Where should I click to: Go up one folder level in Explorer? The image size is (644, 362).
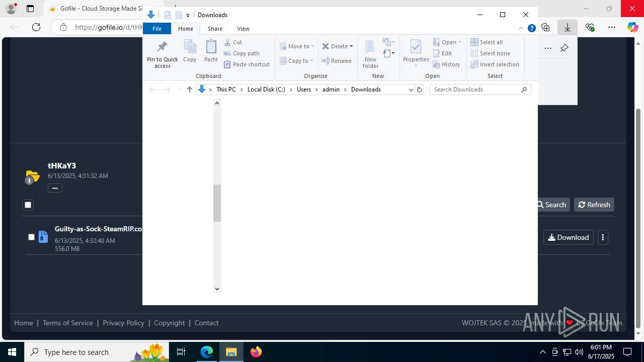click(190, 89)
